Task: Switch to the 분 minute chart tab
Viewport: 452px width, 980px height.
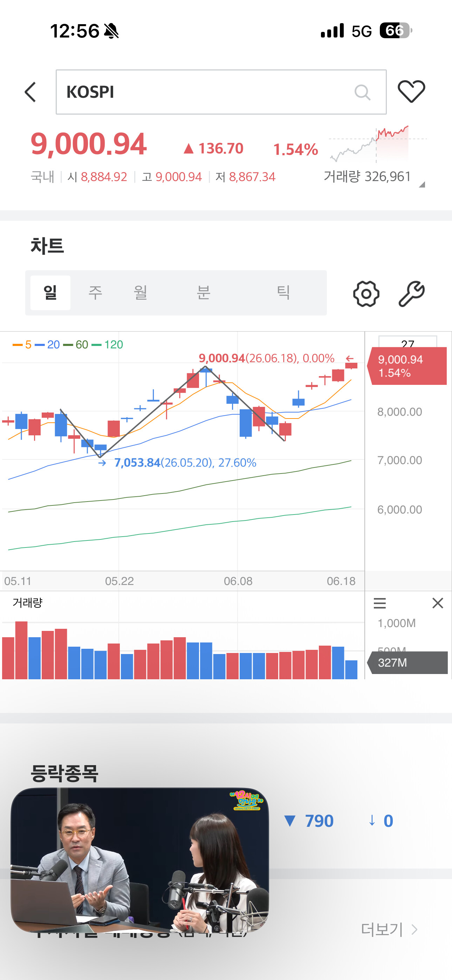Action: [x=204, y=293]
